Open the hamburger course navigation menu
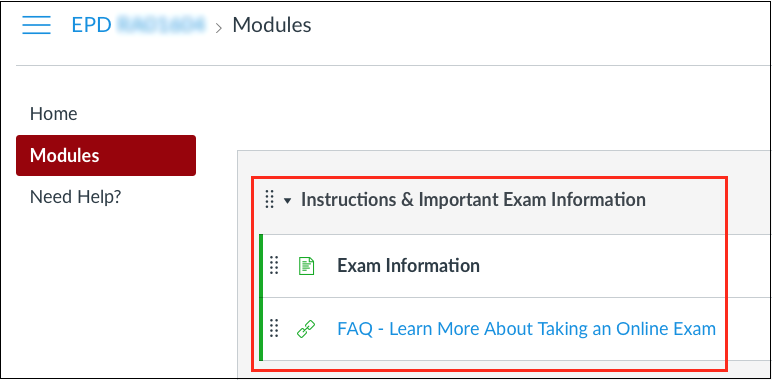This screenshot has width=772, height=380. pos(36,25)
